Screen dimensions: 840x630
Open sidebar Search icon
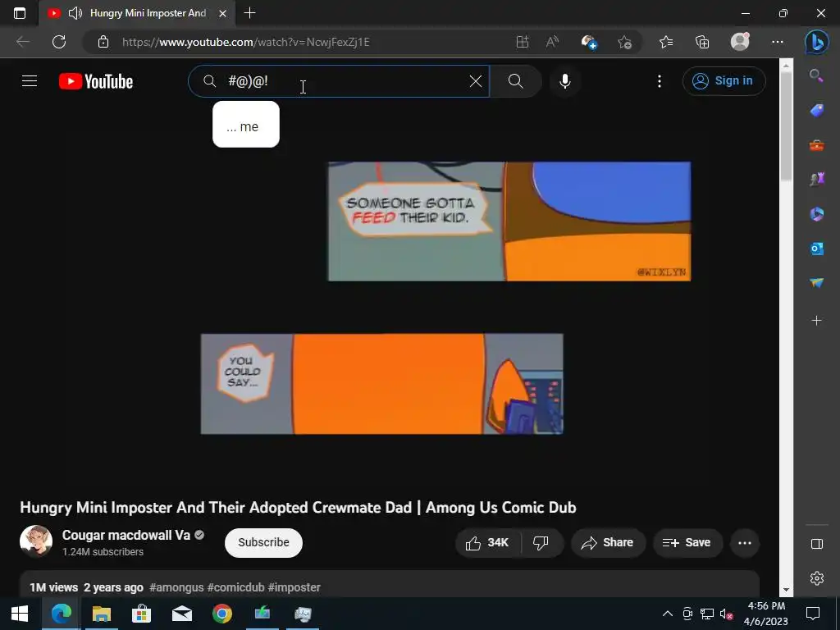point(816,75)
